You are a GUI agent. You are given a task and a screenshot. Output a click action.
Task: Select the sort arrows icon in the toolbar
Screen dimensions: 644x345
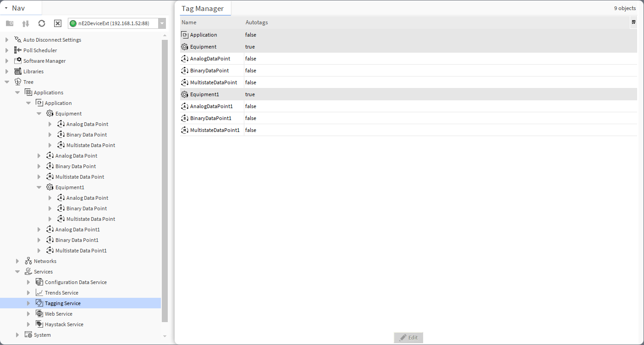tap(25, 23)
